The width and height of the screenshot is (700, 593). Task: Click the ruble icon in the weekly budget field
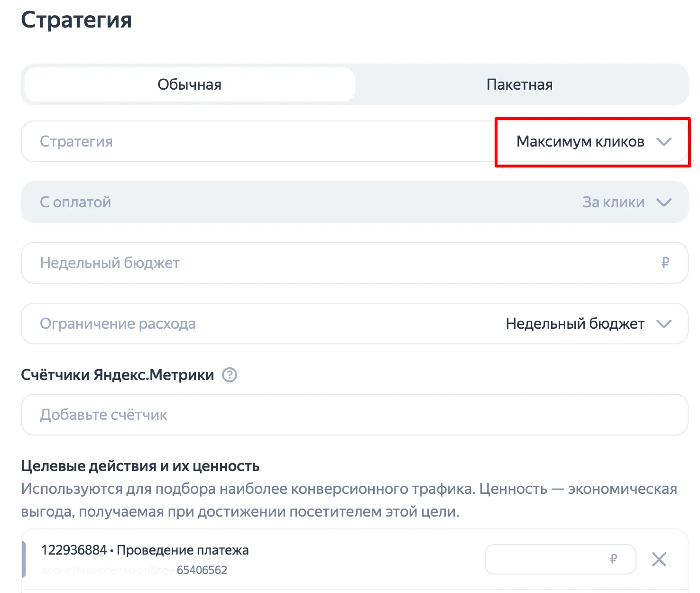coord(665,262)
